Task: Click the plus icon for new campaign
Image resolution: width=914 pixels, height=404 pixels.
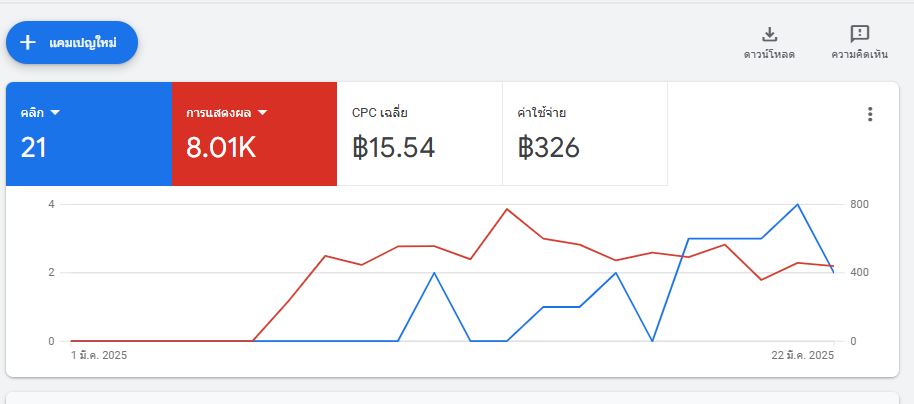Action: coord(28,43)
